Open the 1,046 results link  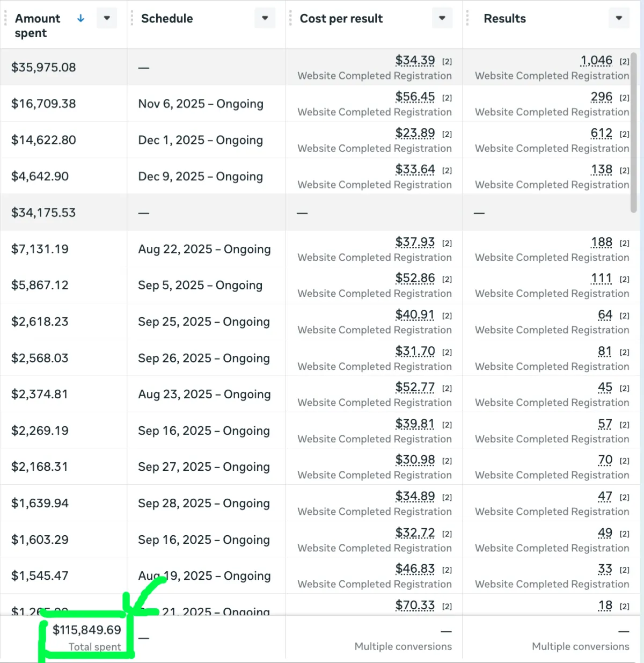click(596, 61)
